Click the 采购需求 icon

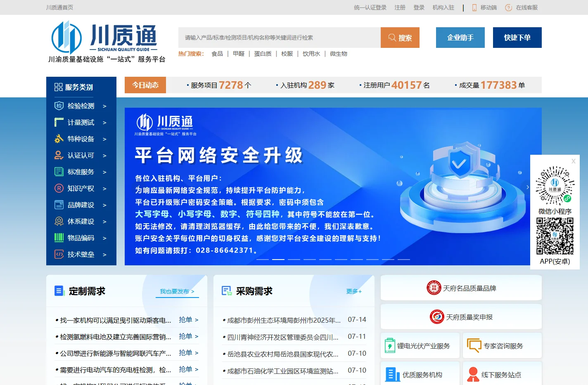click(227, 291)
